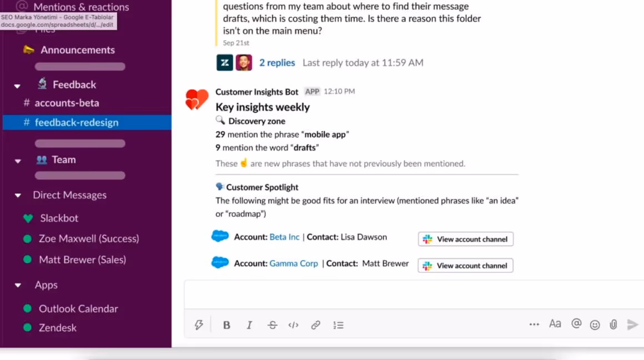Viewport: 644px width, 360px height.
Task: Click the 'Customer Spotlight' heading
Action: (262, 187)
